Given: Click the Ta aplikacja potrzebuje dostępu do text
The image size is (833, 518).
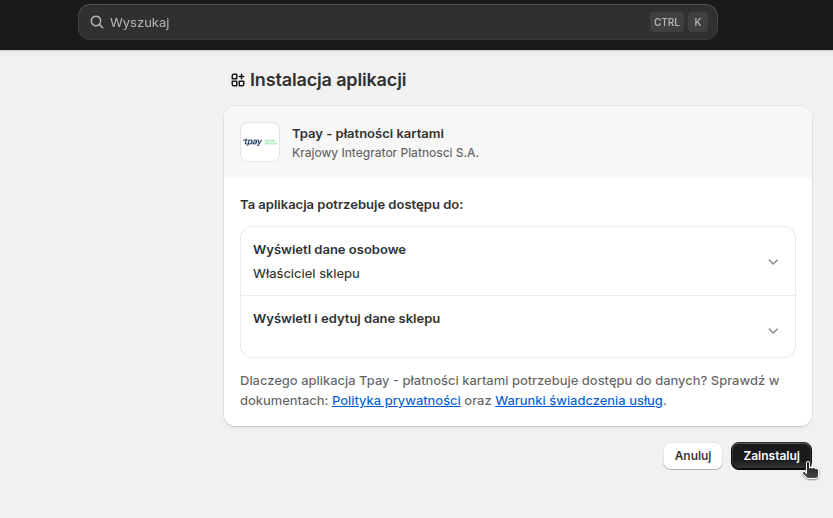Looking at the screenshot, I should 352,205.
